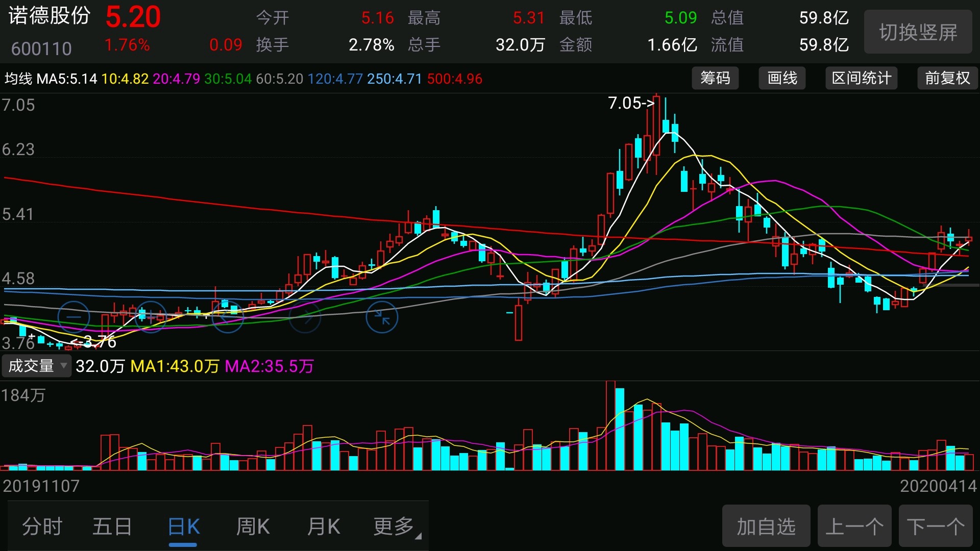Tap the 今开 value 5.16

(x=378, y=18)
